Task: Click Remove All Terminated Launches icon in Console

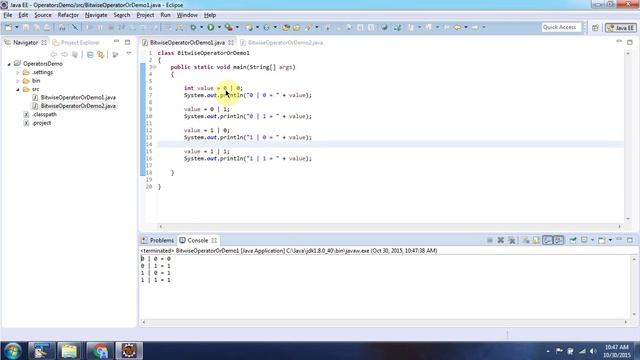Action: [x=511, y=240]
